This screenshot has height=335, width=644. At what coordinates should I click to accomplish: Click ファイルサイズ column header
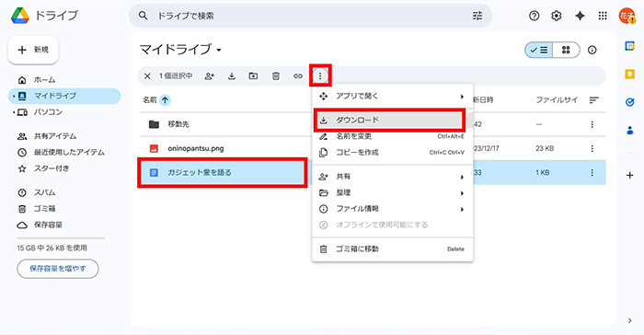pos(557,100)
